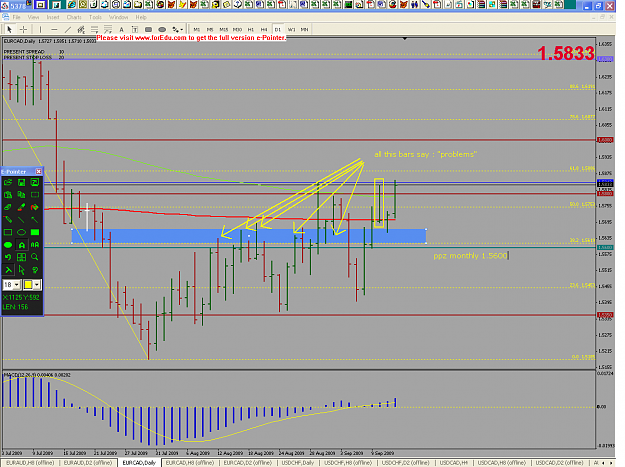Open the Tools menu
This screenshot has height=467, width=625.
coord(95,17)
